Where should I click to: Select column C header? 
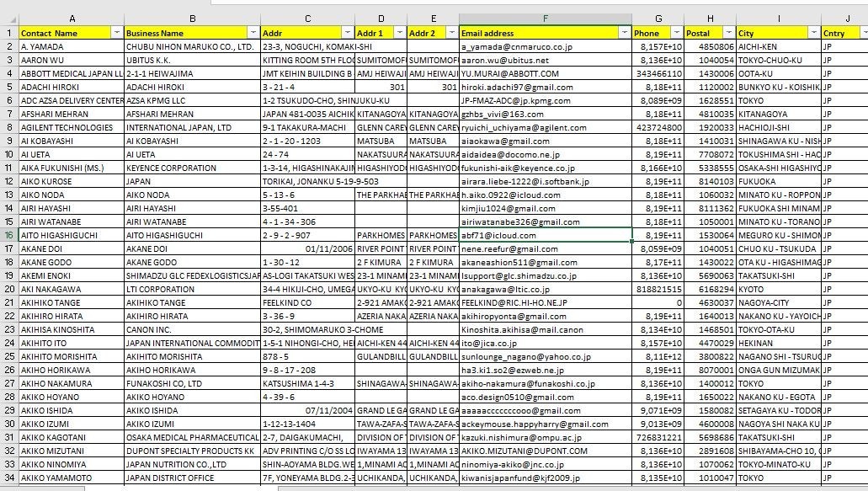tap(307, 19)
